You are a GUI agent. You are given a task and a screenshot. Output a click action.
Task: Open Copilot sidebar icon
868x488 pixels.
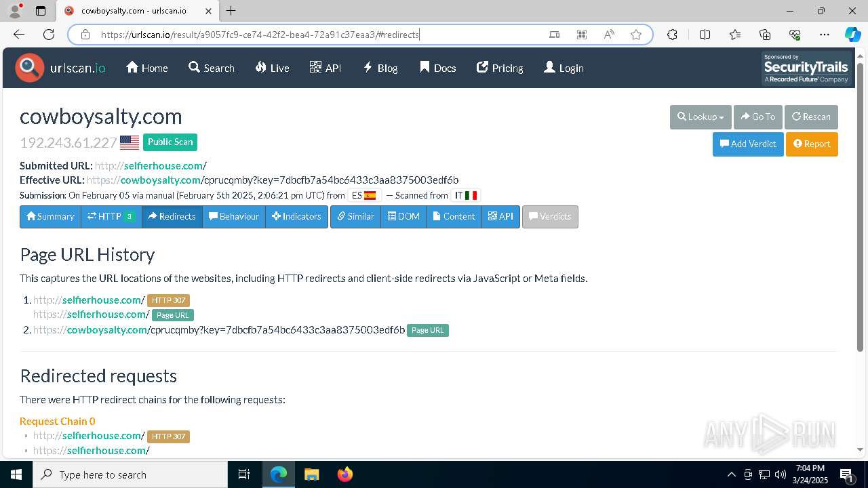tap(852, 35)
